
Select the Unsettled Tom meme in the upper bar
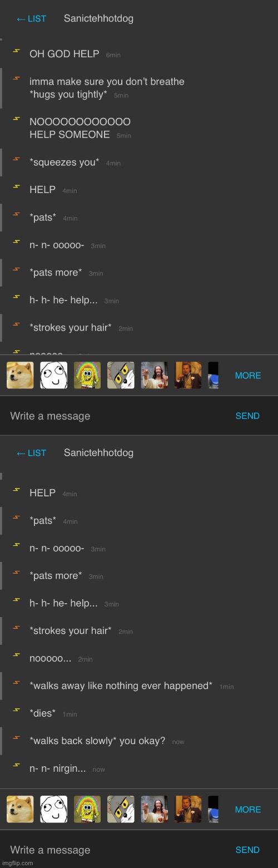[x=121, y=375]
